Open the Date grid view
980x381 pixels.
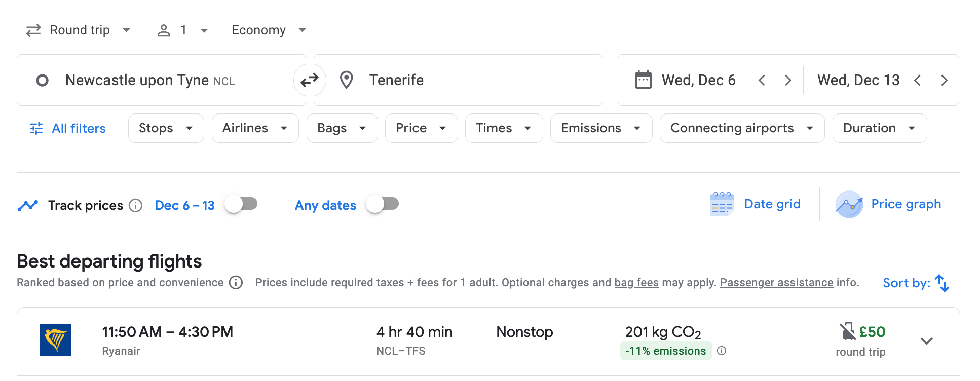755,204
